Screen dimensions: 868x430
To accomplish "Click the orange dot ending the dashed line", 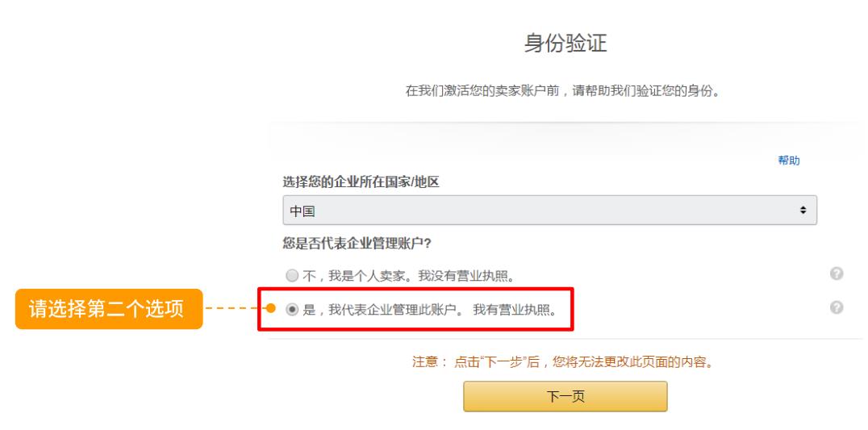I will click(271, 308).
